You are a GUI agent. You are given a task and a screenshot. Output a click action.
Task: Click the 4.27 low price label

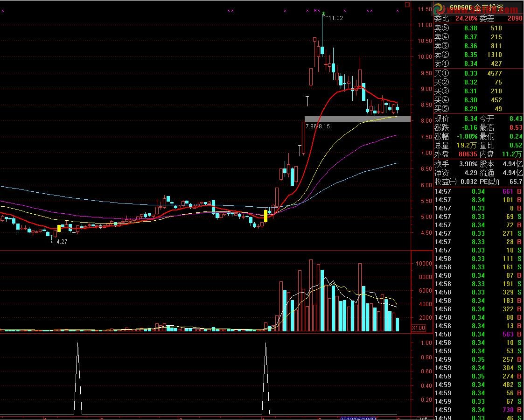coord(62,242)
